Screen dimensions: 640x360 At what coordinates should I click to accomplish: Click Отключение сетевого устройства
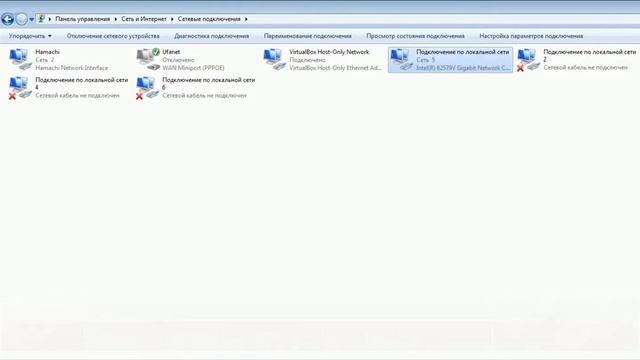coord(113,36)
